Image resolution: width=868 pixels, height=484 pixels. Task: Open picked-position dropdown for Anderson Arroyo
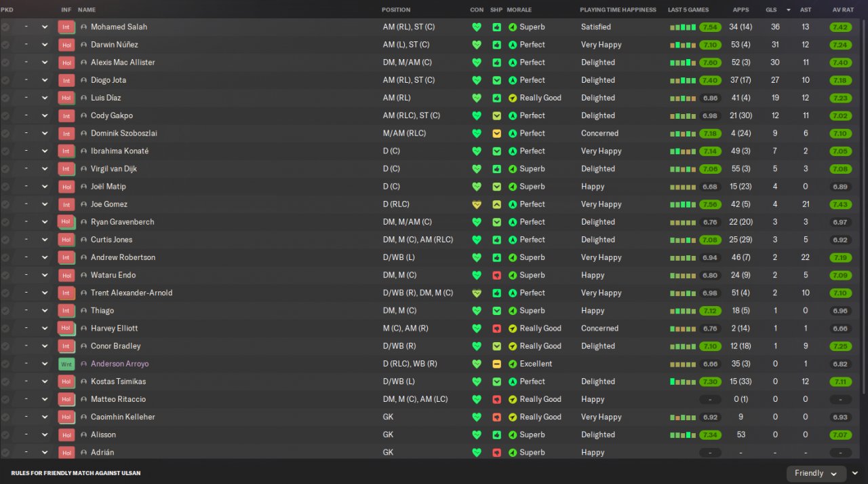coord(45,364)
